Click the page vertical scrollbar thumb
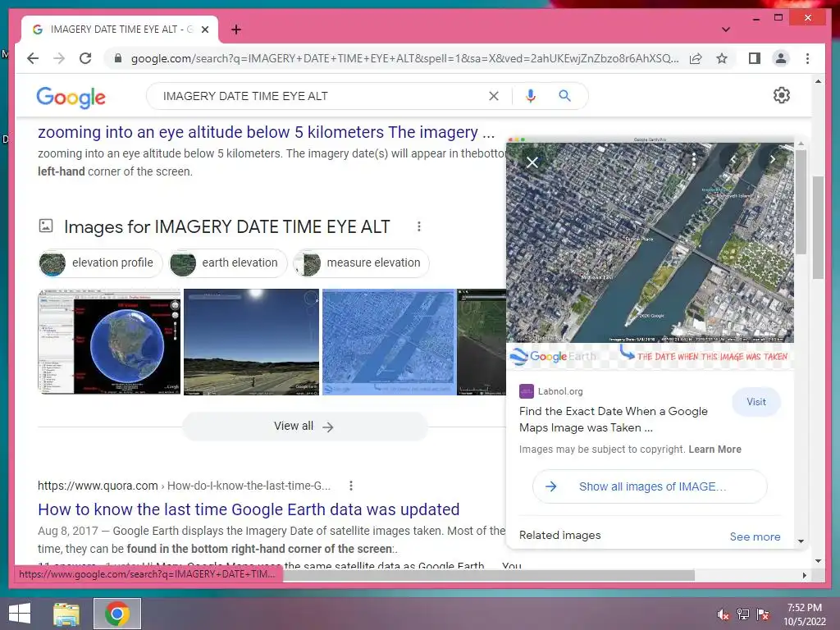Viewport: 840px width, 630px height. point(818,227)
